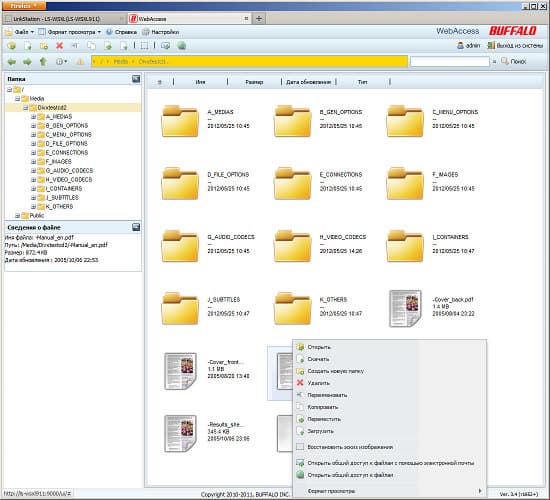Collapse the Сведения о файле panel icon
The width and height of the screenshot is (550, 500).
136,227
